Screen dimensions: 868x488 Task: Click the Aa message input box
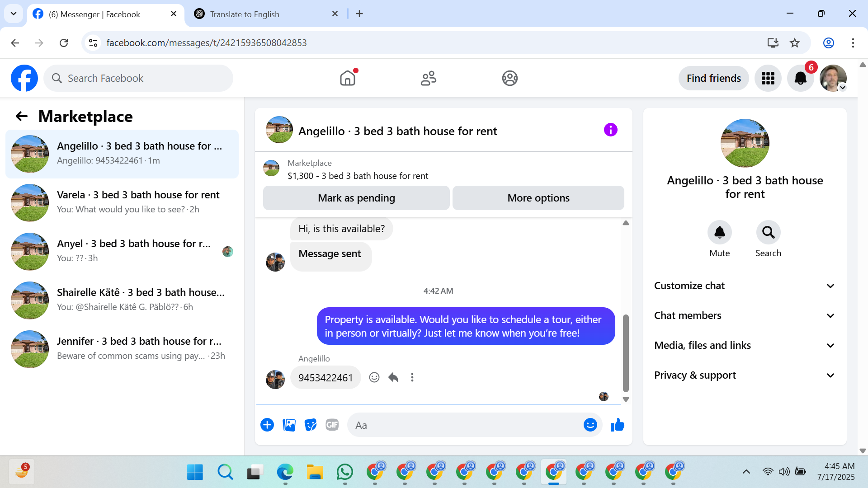point(466,425)
